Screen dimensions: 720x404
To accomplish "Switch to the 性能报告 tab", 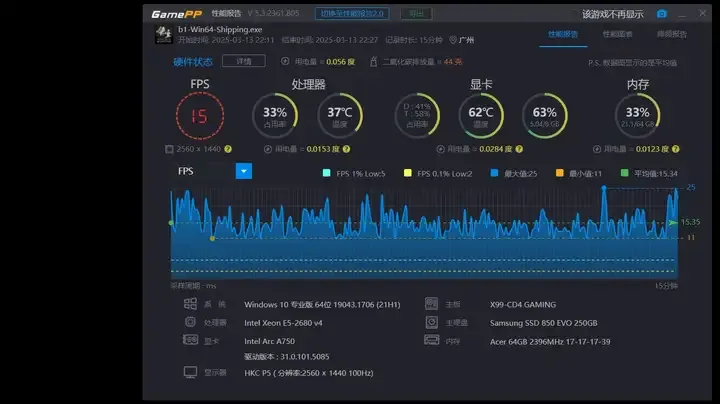I will tap(563, 34).
